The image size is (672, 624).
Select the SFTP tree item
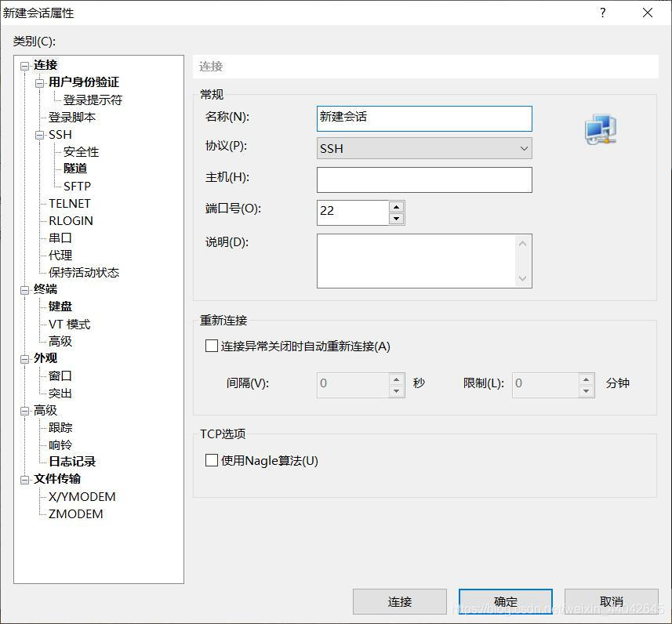tap(77, 186)
